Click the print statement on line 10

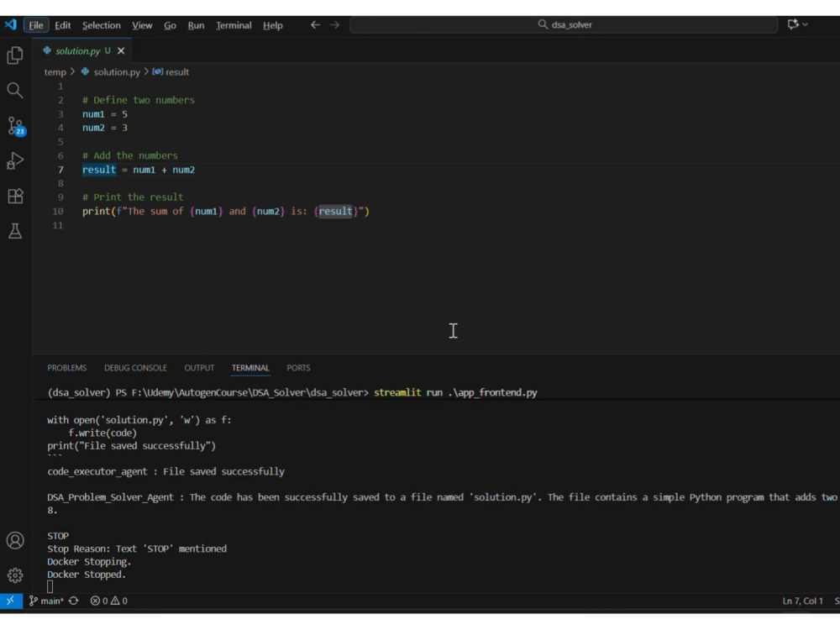pos(225,211)
